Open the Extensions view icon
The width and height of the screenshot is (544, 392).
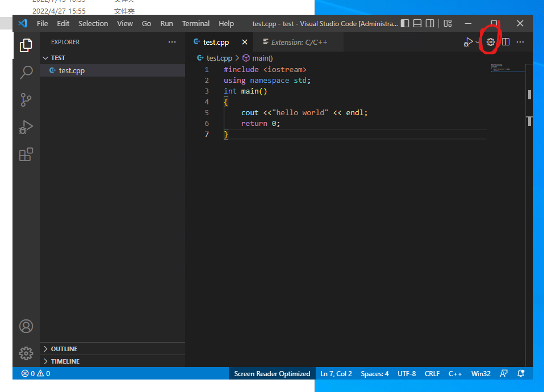(x=26, y=154)
